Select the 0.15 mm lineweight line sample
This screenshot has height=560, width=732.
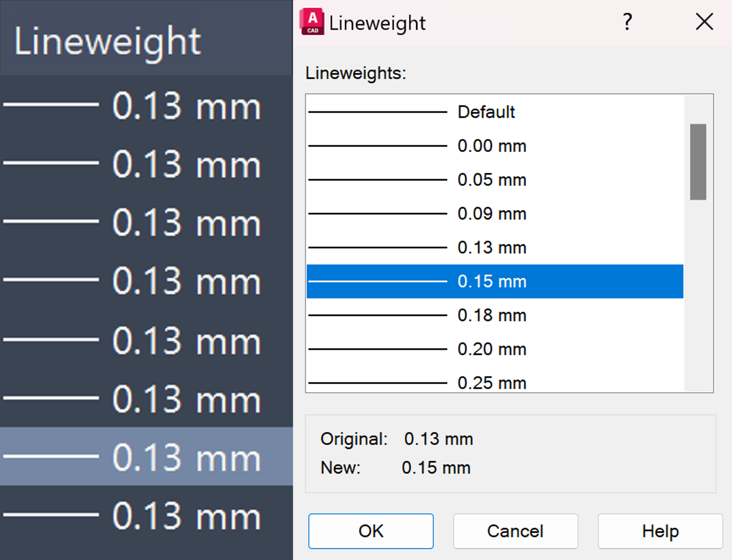point(378,281)
